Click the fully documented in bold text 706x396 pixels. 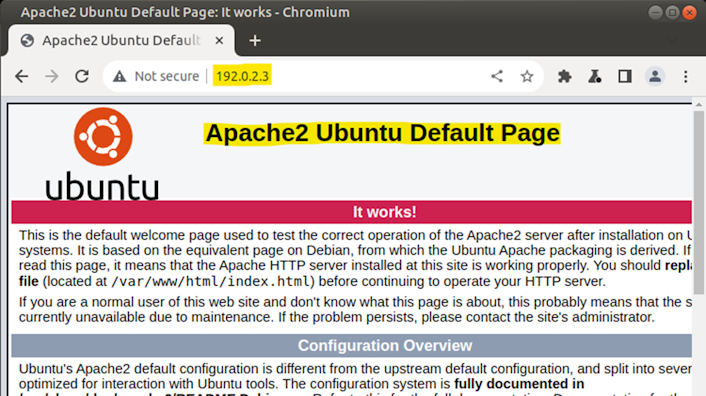(519, 384)
